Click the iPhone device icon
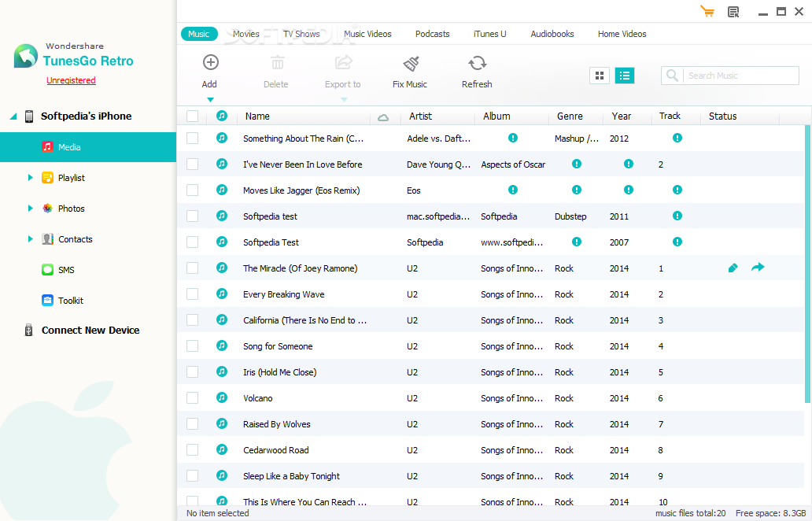 pos(29,116)
